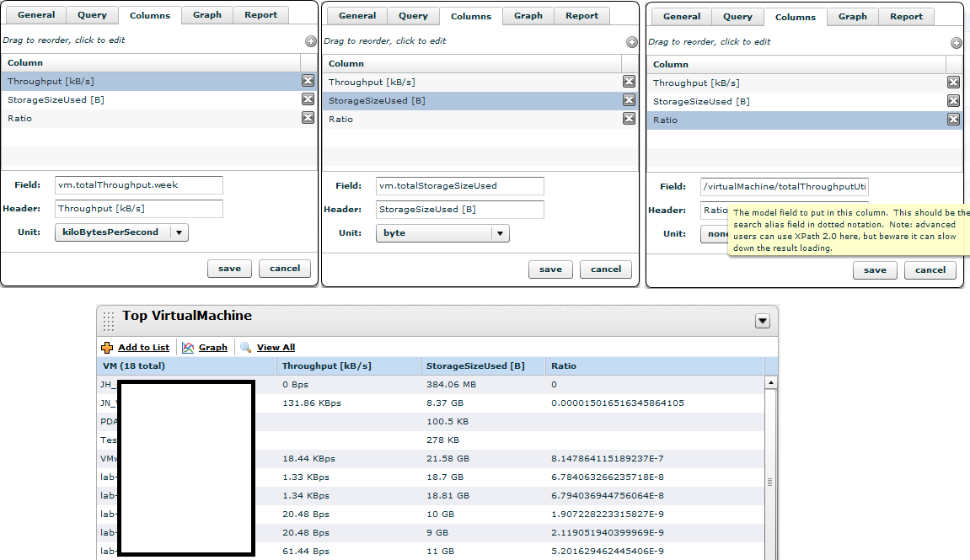Sort by Ratio table header

655,366
